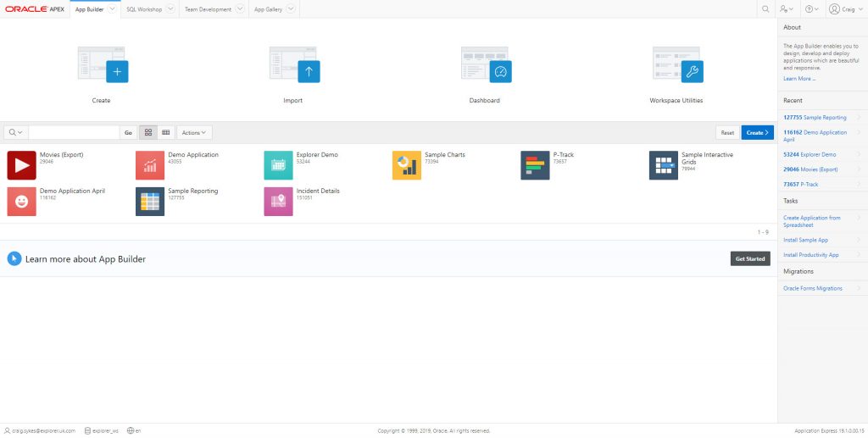Expand the App Builder tab dropdown arrow
The height and width of the screenshot is (438, 868).
[113, 9]
